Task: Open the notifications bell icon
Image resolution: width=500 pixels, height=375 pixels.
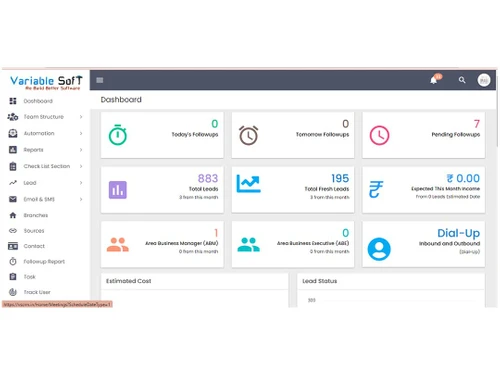Action: tap(434, 80)
